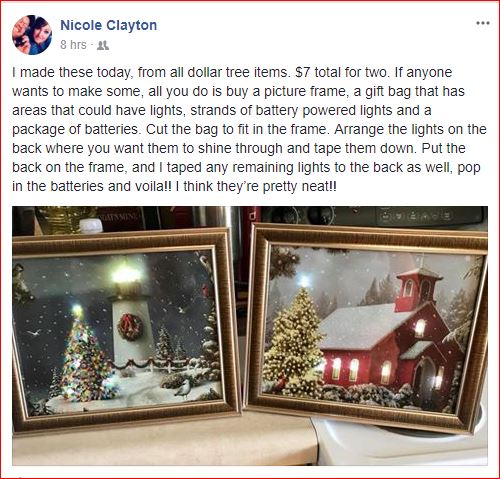Click the flying white bird in the lighthouse picture
The image size is (500, 479).
(34, 332)
